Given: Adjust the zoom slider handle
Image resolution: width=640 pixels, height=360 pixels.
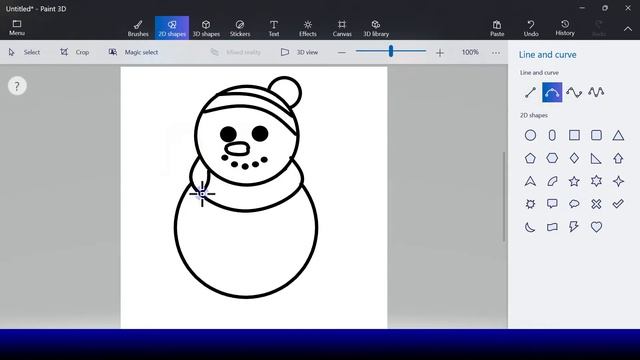Looking at the screenshot, I should (391, 51).
